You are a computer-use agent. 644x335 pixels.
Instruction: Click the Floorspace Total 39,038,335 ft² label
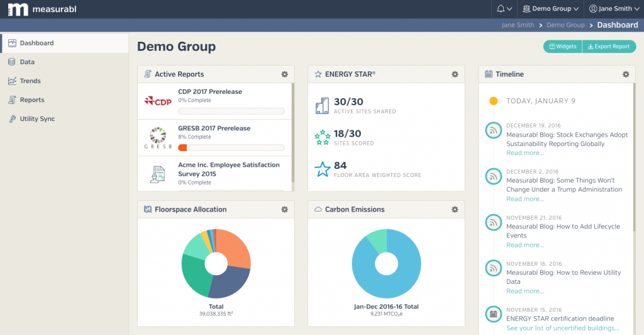(x=216, y=310)
